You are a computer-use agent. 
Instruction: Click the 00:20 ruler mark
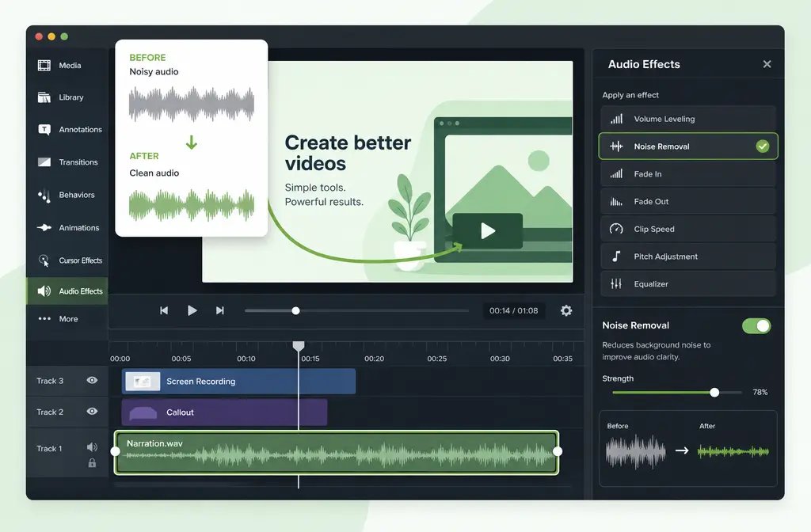(374, 359)
